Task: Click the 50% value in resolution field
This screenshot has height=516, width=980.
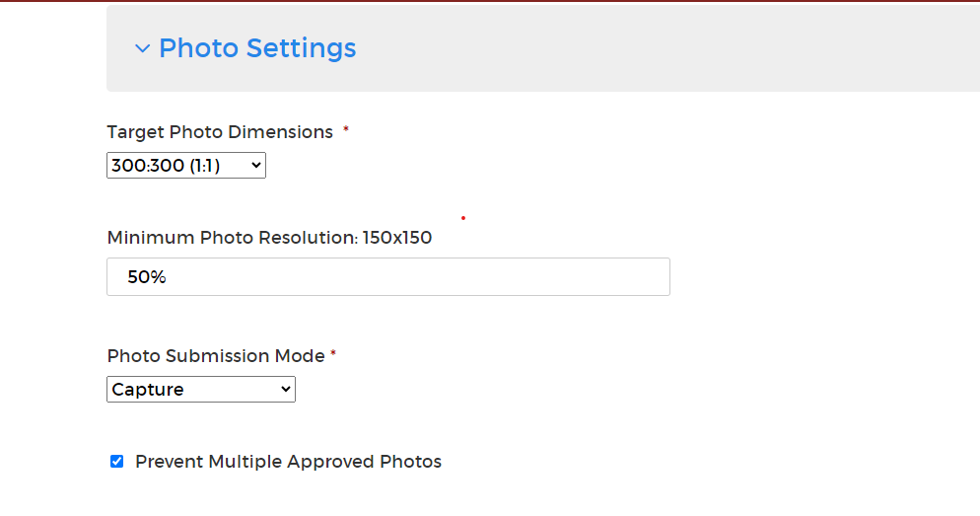Action: coord(147,277)
